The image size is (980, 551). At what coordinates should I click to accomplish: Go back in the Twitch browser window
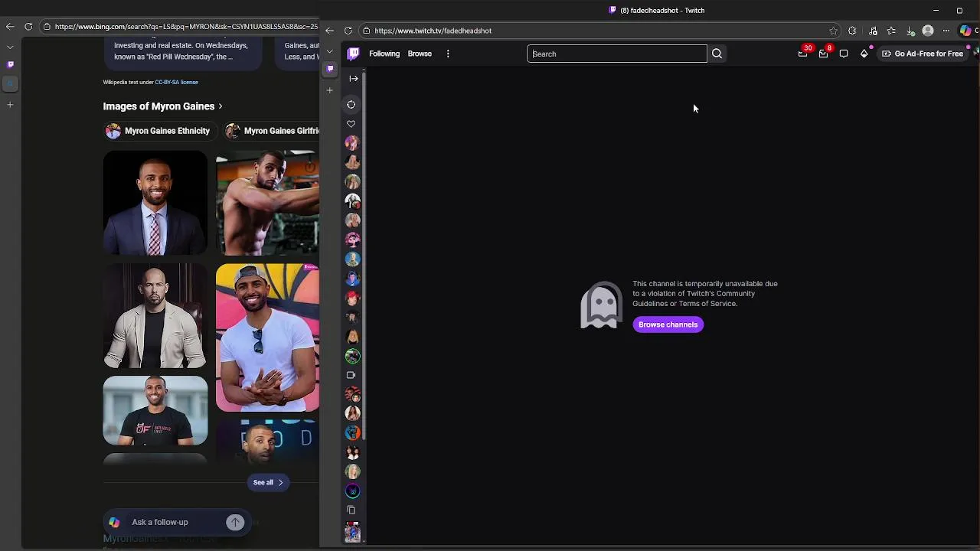point(329,31)
